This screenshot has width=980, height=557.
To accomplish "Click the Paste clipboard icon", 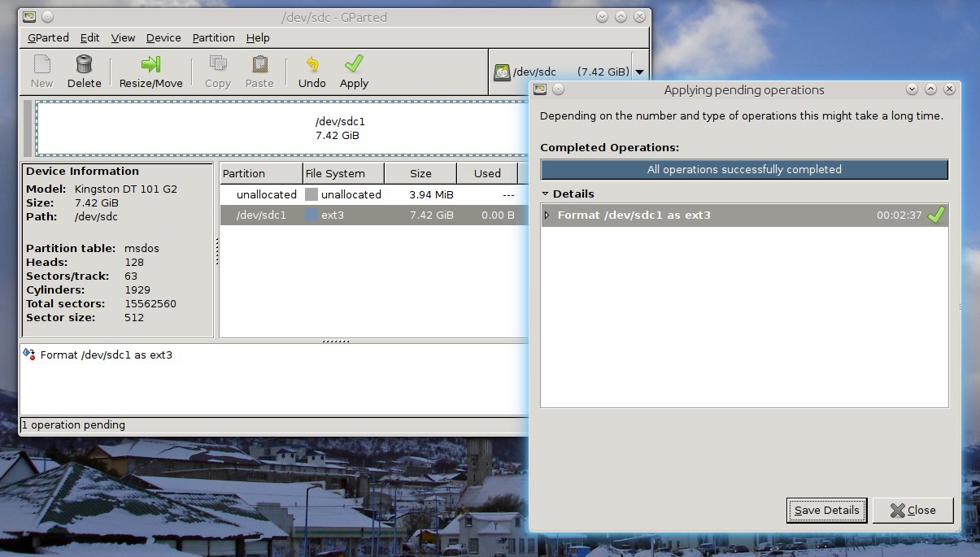I will (x=259, y=64).
